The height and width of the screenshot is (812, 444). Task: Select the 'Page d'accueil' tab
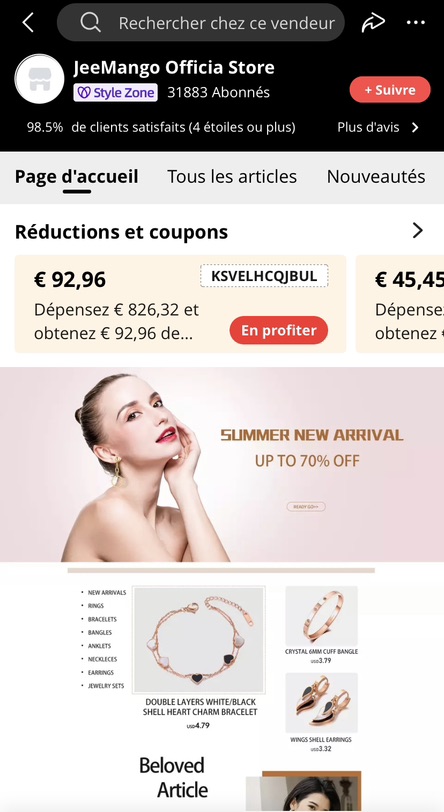(x=77, y=177)
